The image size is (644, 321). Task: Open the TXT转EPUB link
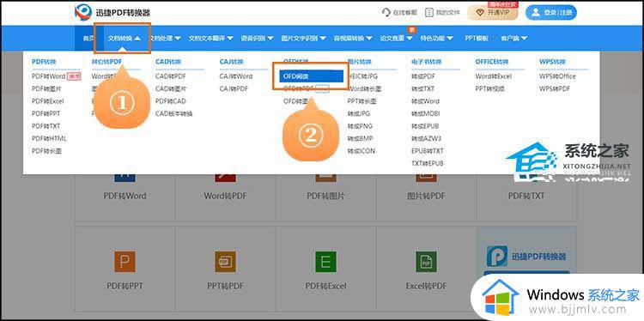pyautogui.click(x=427, y=163)
